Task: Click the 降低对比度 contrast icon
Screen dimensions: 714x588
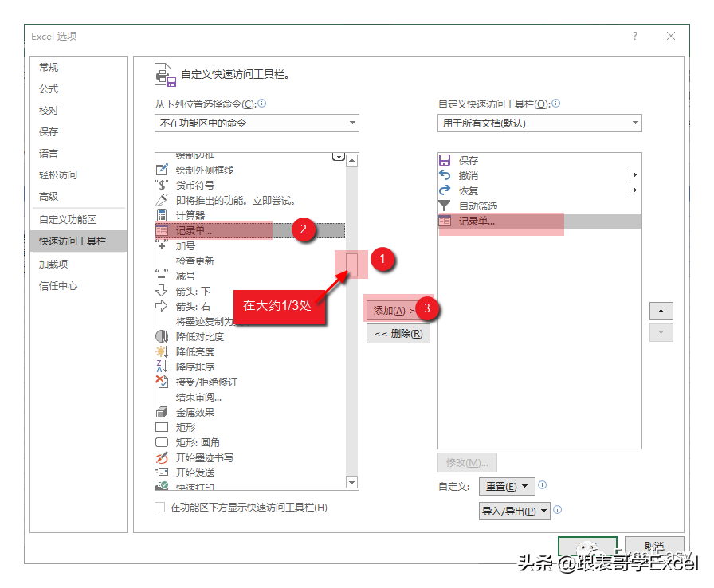Action: click(162, 336)
